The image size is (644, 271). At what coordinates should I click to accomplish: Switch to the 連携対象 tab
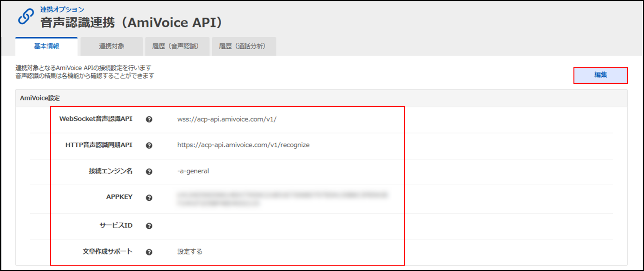pos(111,46)
